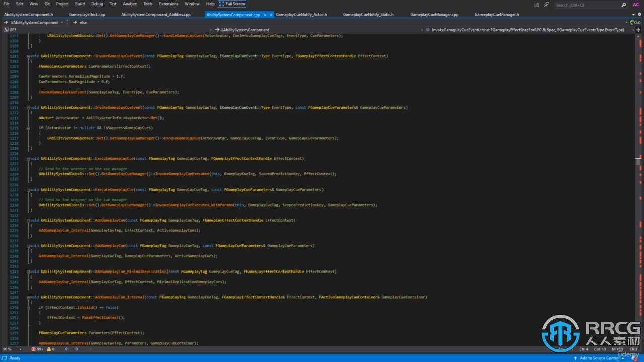Image resolution: width=644 pixels, height=362 pixels.
Task: Open the File menu
Action: point(7,4)
